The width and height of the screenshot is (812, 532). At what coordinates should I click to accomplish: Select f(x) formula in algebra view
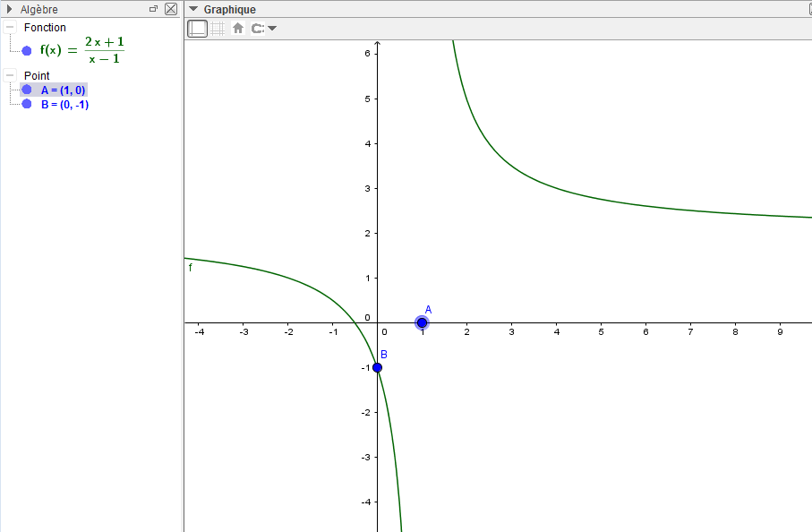click(x=81, y=50)
